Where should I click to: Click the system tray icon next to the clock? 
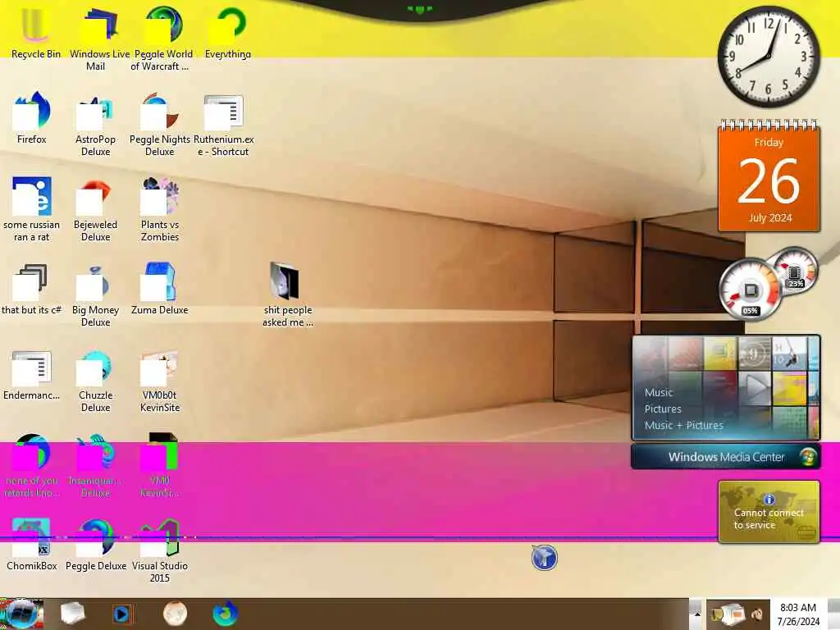[x=756, y=614]
